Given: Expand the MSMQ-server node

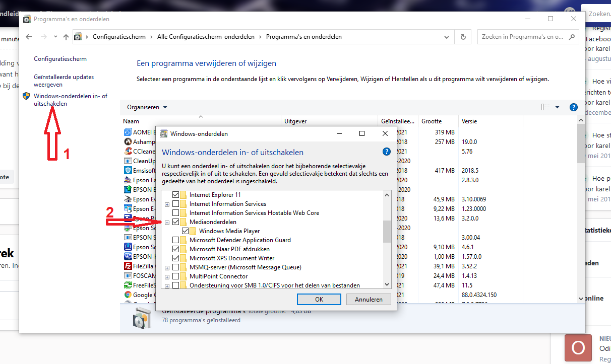Looking at the screenshot, I should tap(167, 268).
